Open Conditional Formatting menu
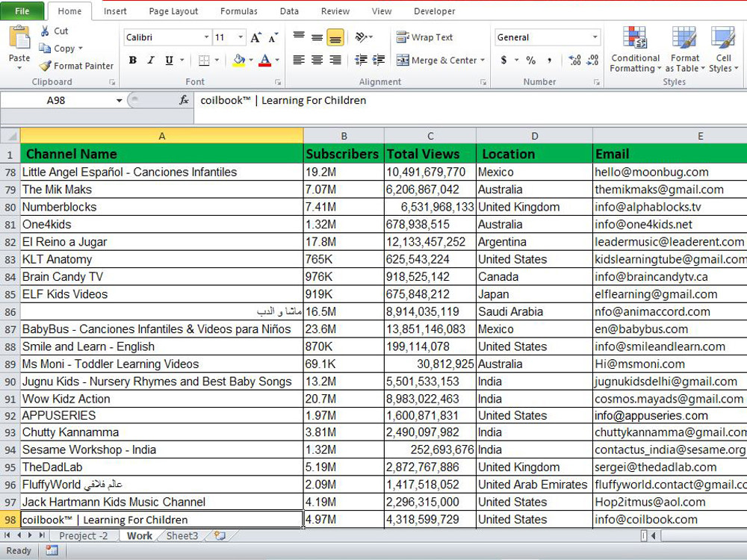 pos(635,49)
